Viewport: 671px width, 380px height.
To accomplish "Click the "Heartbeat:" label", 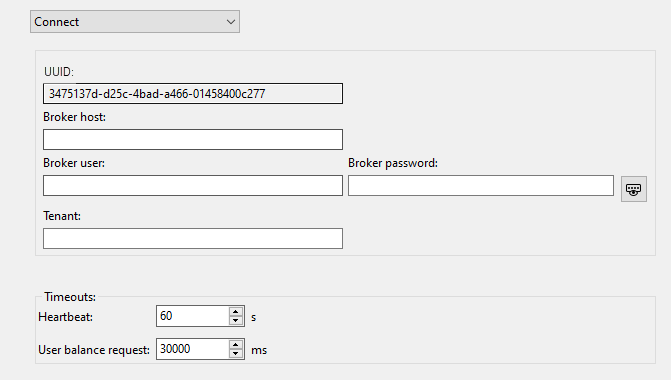I will (x=65, y=317).
